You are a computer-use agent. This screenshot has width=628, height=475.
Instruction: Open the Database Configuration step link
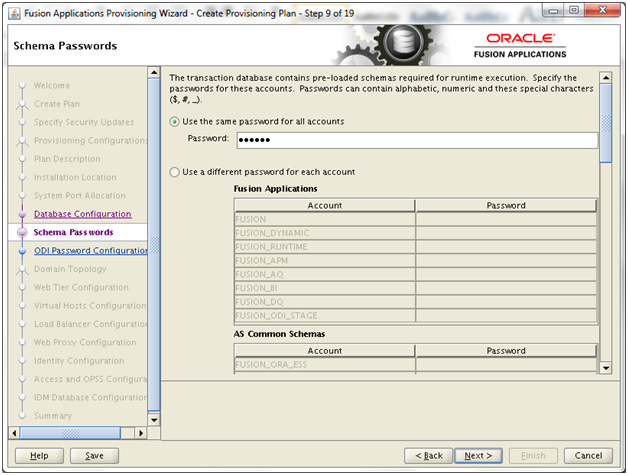tap(83, 214)
